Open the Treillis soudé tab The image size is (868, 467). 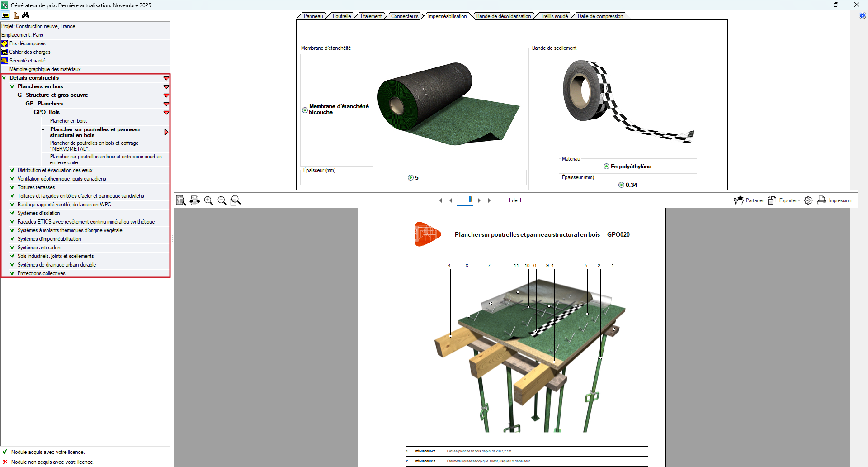coord(554,16)
